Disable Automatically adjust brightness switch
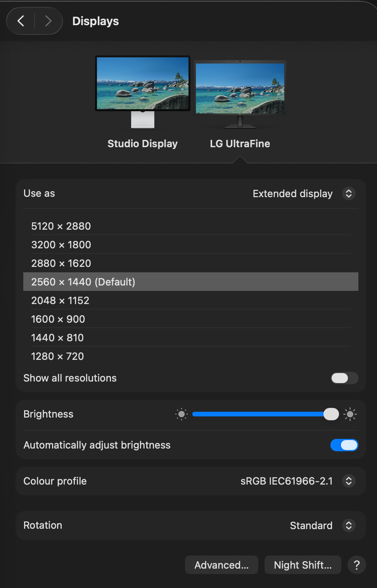Screen dimensions: 377x588 (344, 445)
